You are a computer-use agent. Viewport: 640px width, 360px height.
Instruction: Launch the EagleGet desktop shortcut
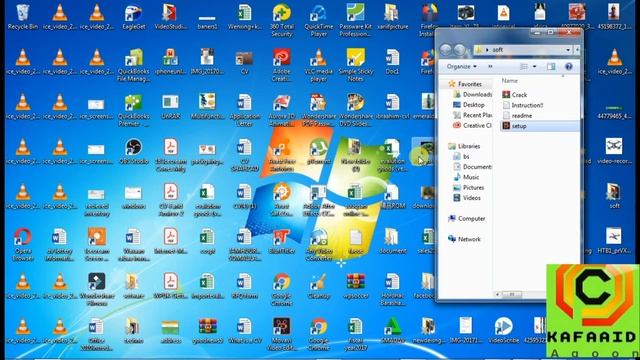point(134,17)
